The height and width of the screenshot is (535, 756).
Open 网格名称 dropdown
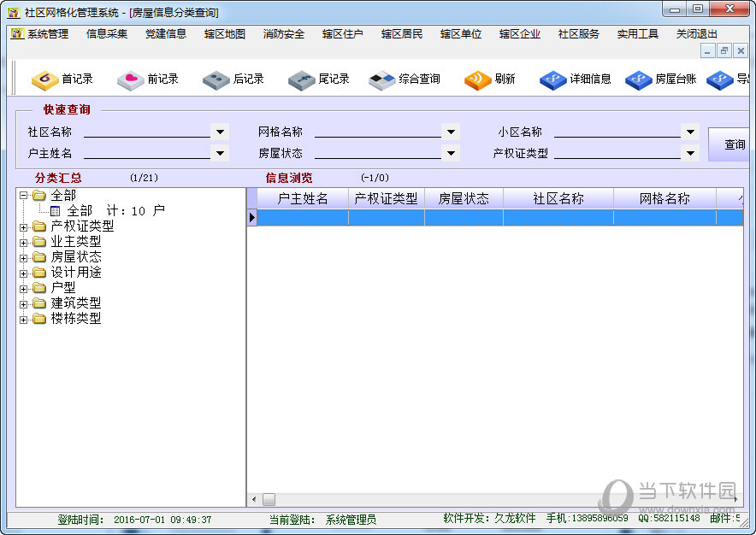click(x=451, y=132)
